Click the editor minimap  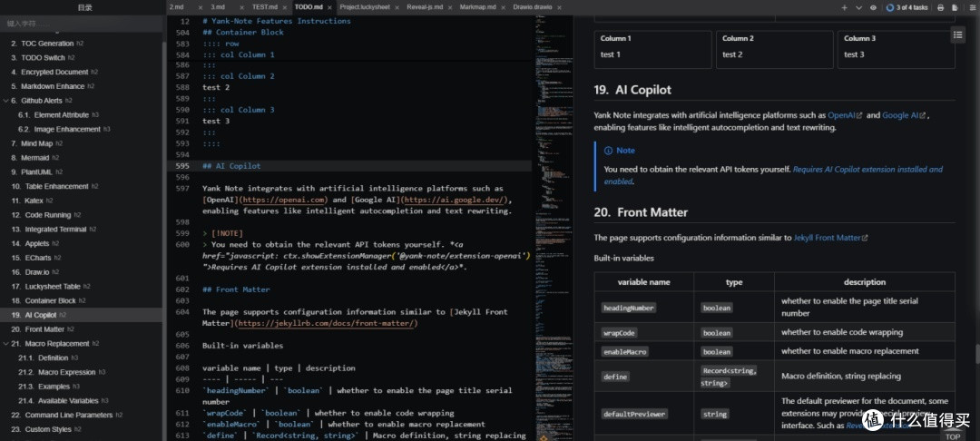pyautogui.click(x=553, y=228)
